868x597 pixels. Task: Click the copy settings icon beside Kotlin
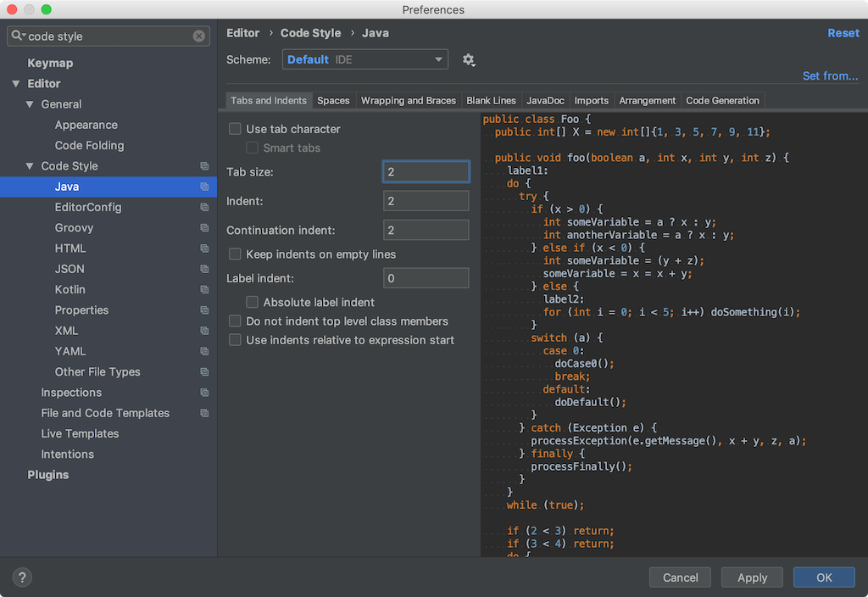pos(203,289)
